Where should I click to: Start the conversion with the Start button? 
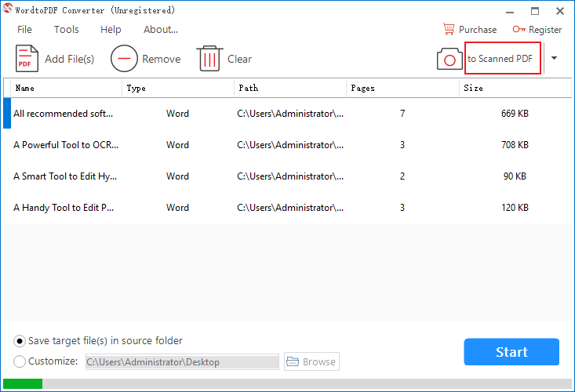[x=511, y=352]
